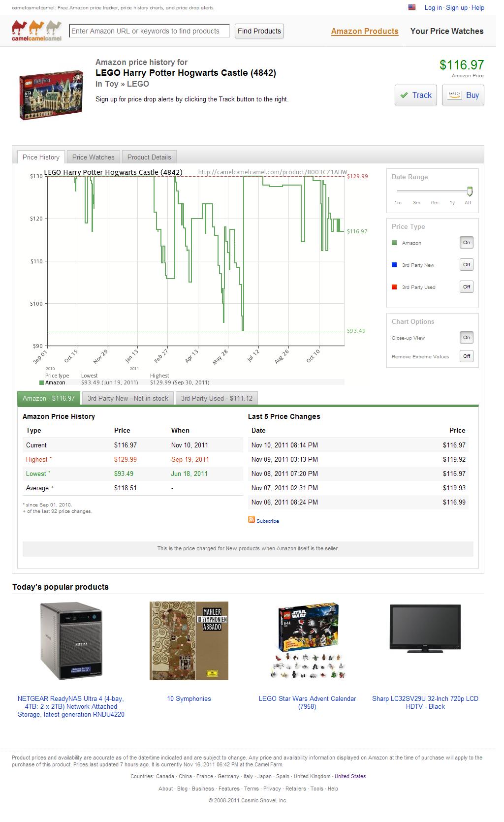The height and width of the screenshot is (822, 504).
Task: Go to Amazon Products section
Action: coord(365,31)
